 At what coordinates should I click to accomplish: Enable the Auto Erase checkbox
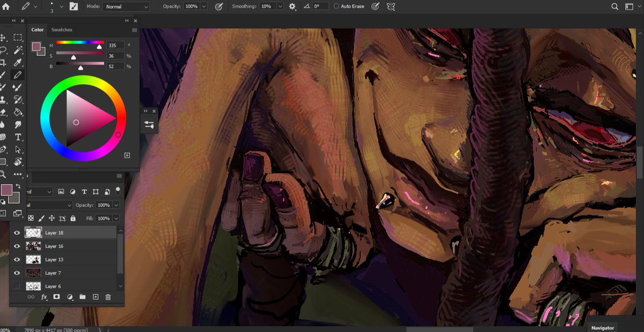pyautogui.click(x=336, y=6)
